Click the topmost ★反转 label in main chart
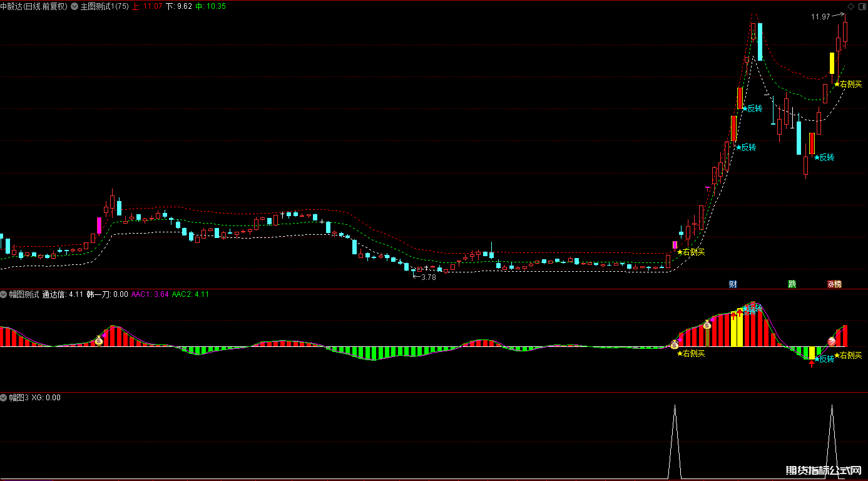This screenshot has height=481, width=868. [x=752, y=108]
